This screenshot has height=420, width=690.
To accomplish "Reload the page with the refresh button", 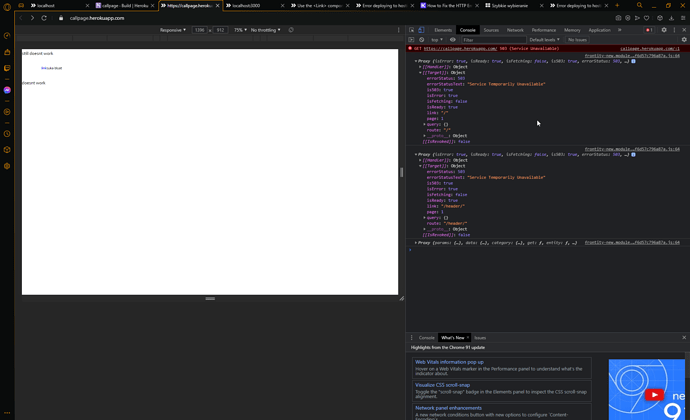I will tap(44, 18).
